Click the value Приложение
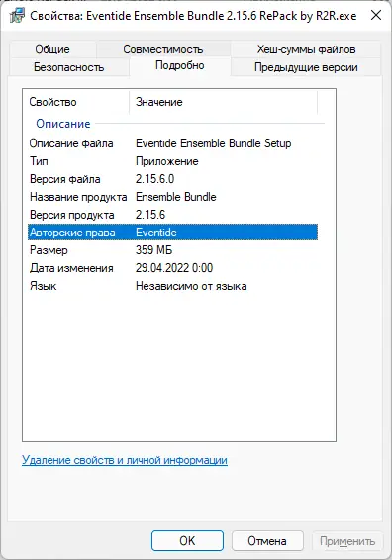 point(167,161)
